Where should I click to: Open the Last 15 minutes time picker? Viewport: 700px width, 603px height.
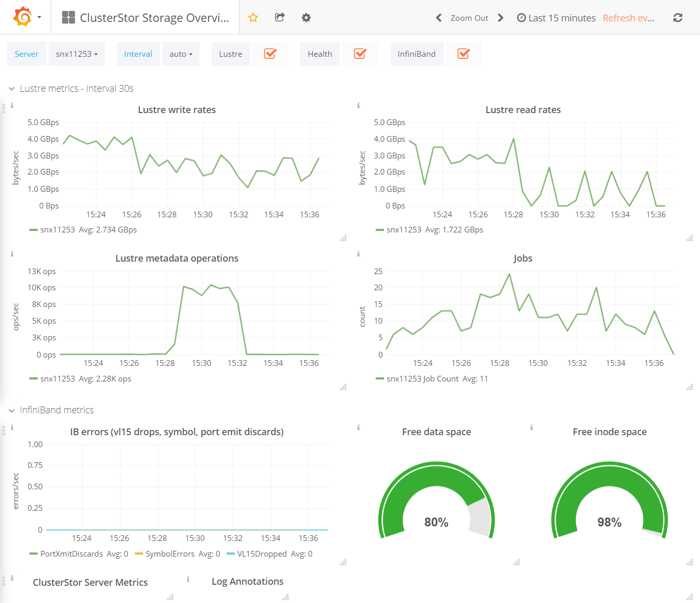click(x=556, y=17)
